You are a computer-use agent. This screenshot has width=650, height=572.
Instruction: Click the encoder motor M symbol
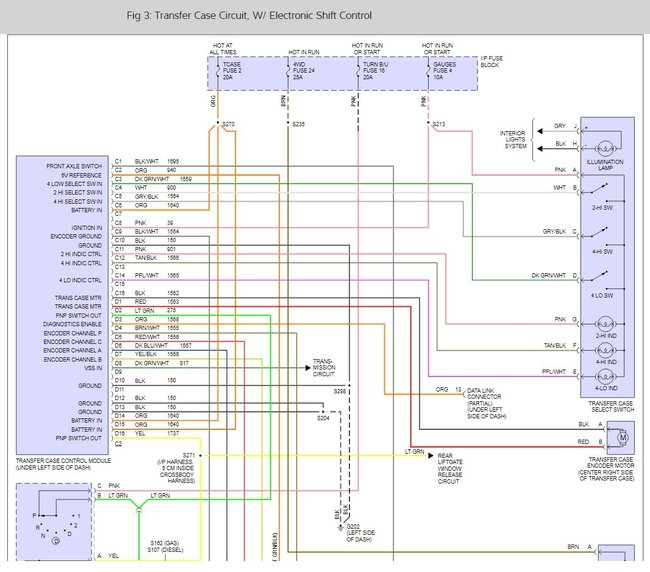[x=623, y=437]
